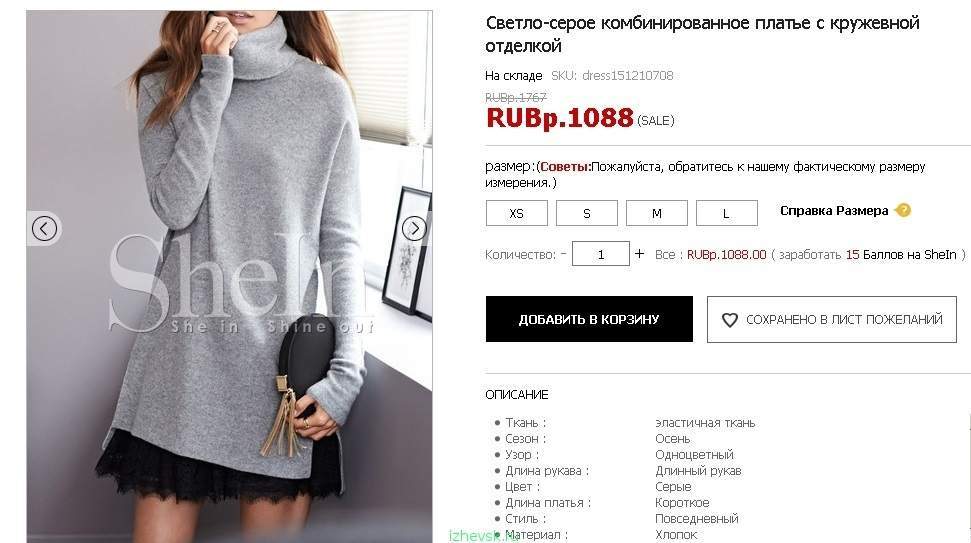
Task: Select size S
Action: click(586, 213)
